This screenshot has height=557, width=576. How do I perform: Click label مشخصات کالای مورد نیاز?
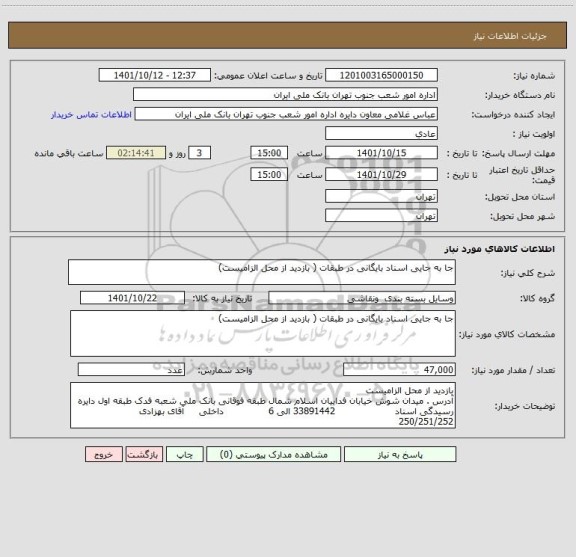click(x=507, y=334)
